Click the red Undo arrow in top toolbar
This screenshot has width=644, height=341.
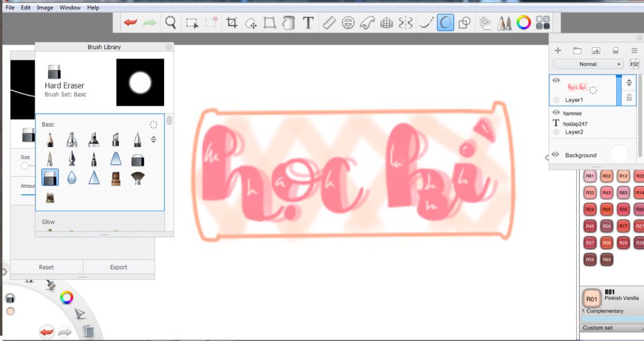pos(130,22)
